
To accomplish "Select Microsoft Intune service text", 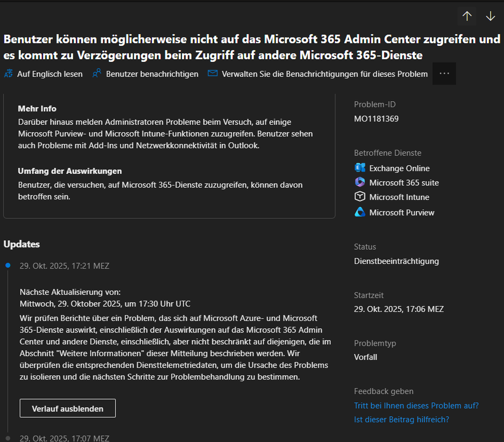I will (399, 197).
